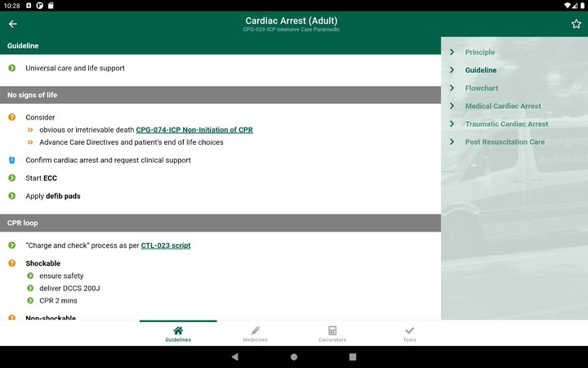Tap the green bullet beside ensure safety
Viewport: 588px width, 368px height.
coord(30,276)
